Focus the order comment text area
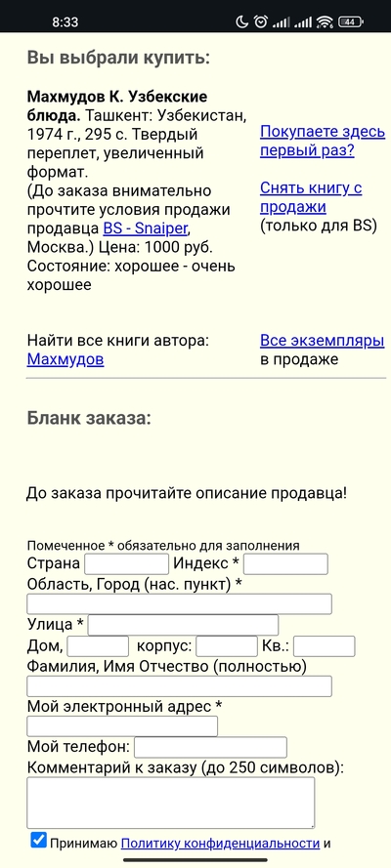Screen dimensions: 391x868 (171, 803)
